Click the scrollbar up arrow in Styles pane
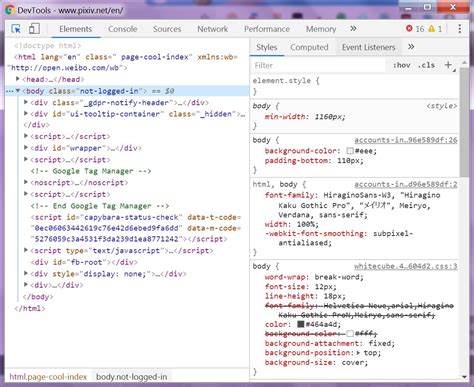 point(464,62)
